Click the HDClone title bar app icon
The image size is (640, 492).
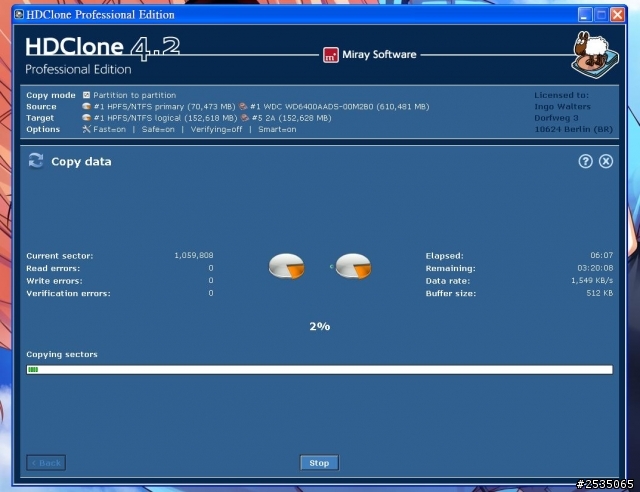(x=19, y=15)
